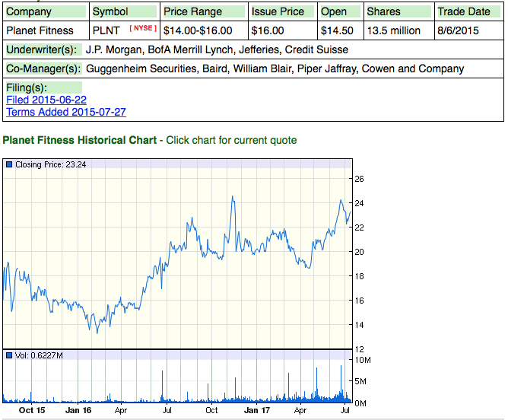
Task: Click the Symbol column header
Action: [125, 11]
